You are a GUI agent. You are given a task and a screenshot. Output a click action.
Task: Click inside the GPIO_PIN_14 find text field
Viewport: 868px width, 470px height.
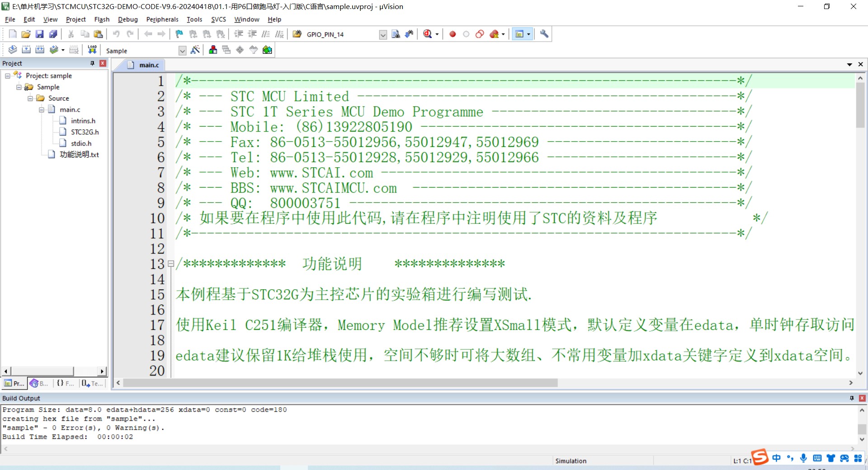tap(341, 34)
